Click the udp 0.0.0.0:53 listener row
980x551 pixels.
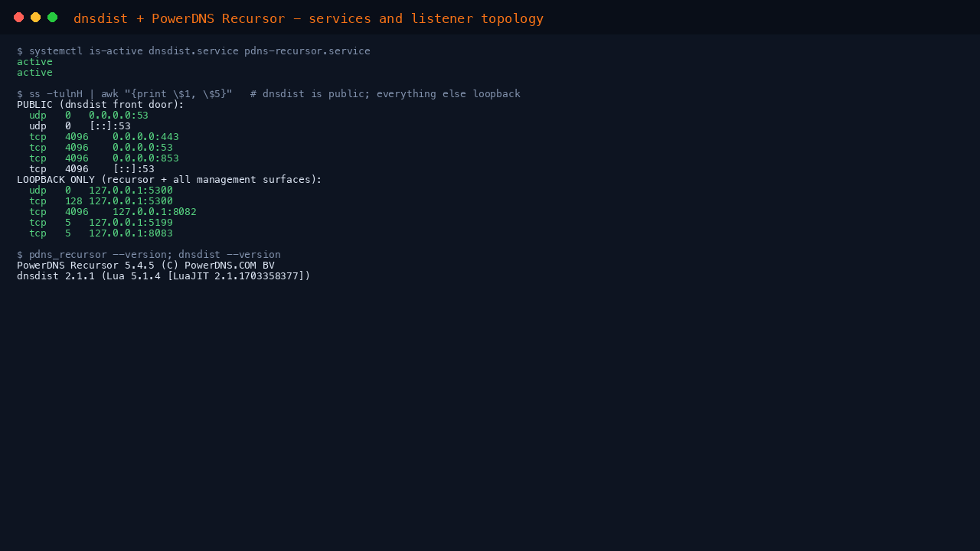coord(89,116)
